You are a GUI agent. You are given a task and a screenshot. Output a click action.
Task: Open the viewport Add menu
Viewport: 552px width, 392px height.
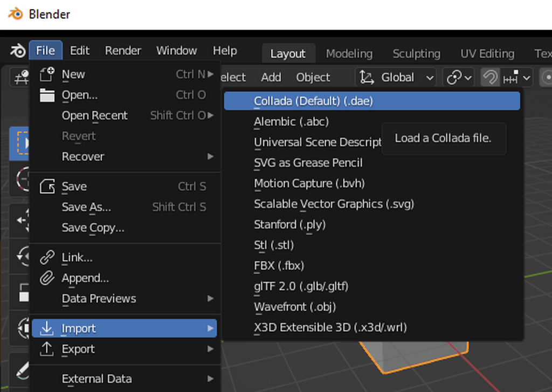pyautogui.click(x=271, y=78)
